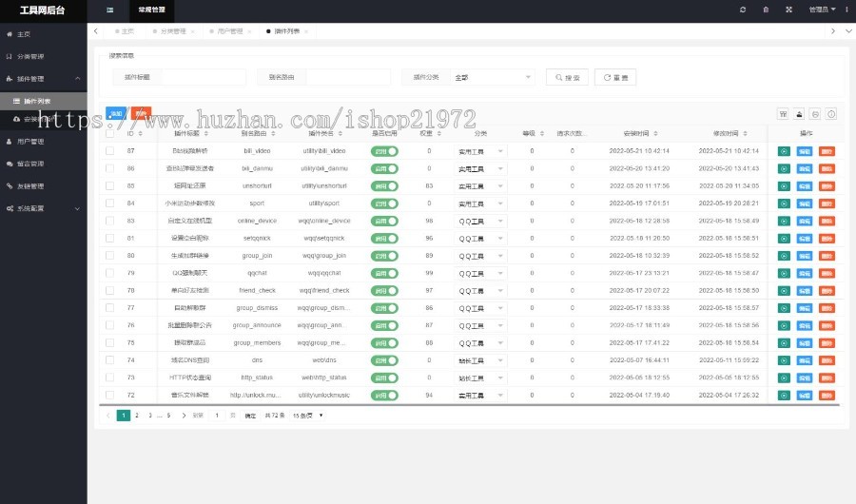Toggle the enable switch for dns row

tap(384, 360)
